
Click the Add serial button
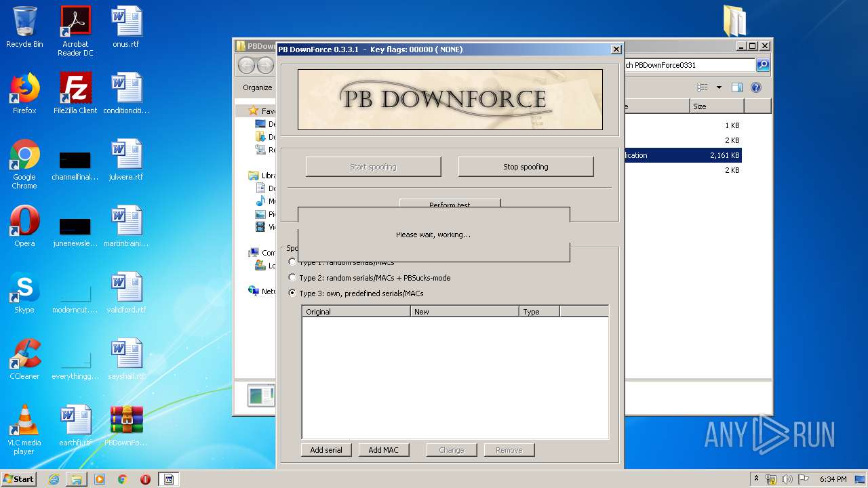[x=326, y=450]
